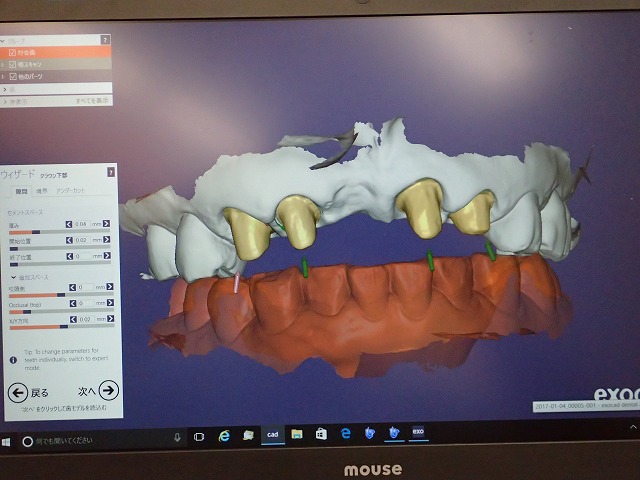The width and height of the screenshot is (640, 480).
Task: Click the microphone icon in search box
Action: click(x=177, y=437)
